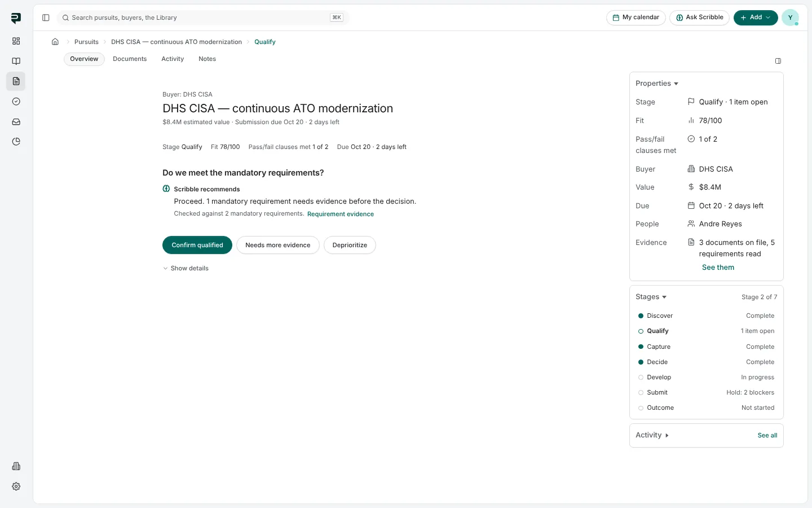812x508 pixels.
Task: Open the settings gear icon
Action: click(x=16, y=487)
